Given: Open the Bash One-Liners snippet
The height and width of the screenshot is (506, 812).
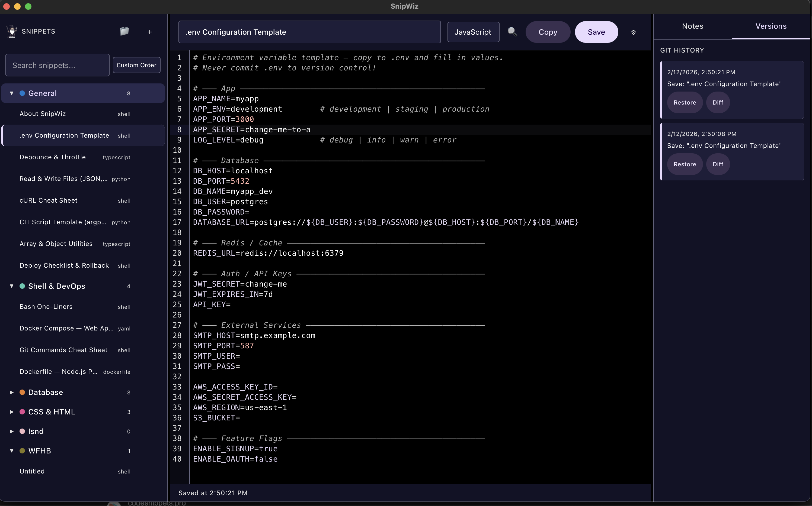Looking at the screenshot, I should (x=46, y=306).
